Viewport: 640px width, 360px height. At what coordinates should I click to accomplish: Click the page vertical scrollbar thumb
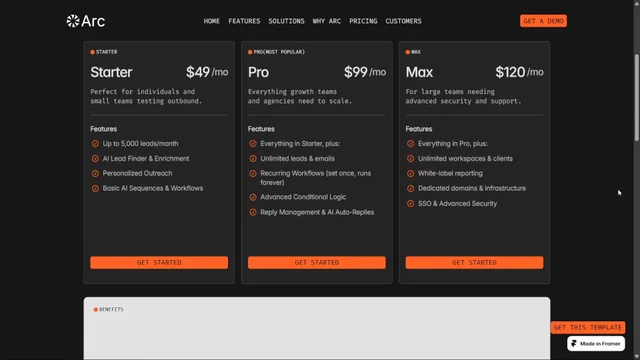pos(636,98)
